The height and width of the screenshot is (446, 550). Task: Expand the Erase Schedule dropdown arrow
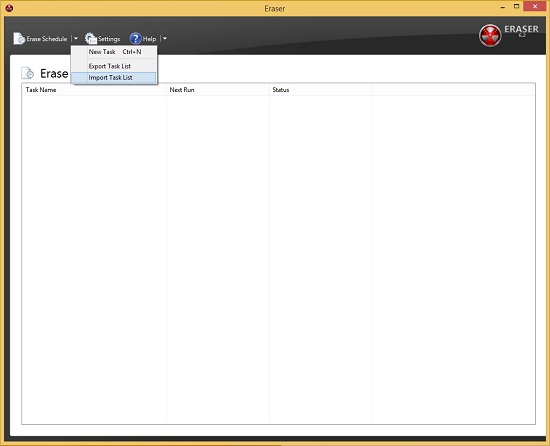[76, 39]
